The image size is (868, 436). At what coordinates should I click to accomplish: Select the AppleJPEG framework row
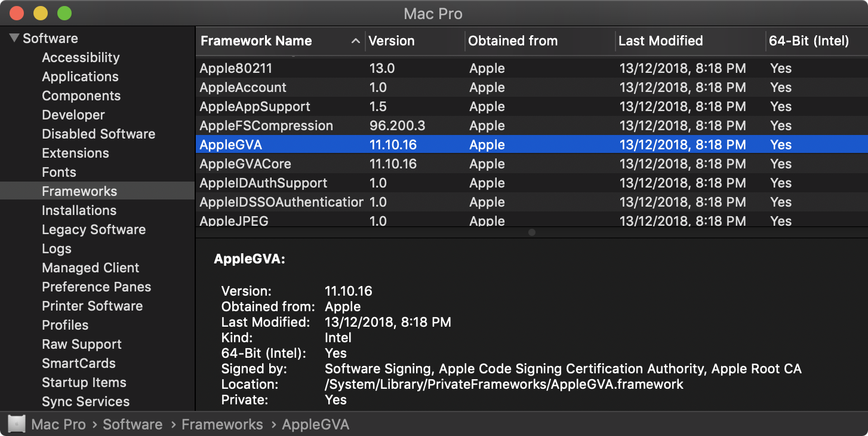pyautogui.click(x=532, y=219)
